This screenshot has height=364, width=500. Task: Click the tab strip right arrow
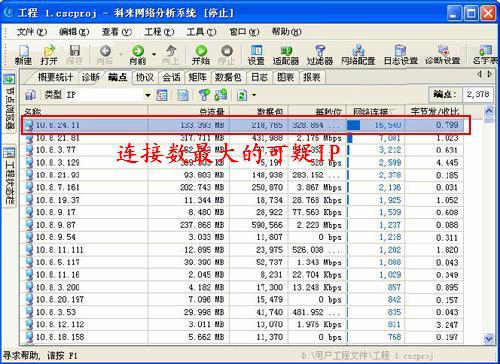[x=489, y=75]
